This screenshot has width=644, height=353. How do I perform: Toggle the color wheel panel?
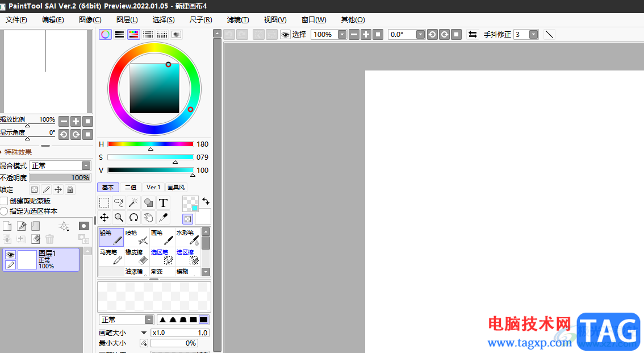click(x=105, y=35)
